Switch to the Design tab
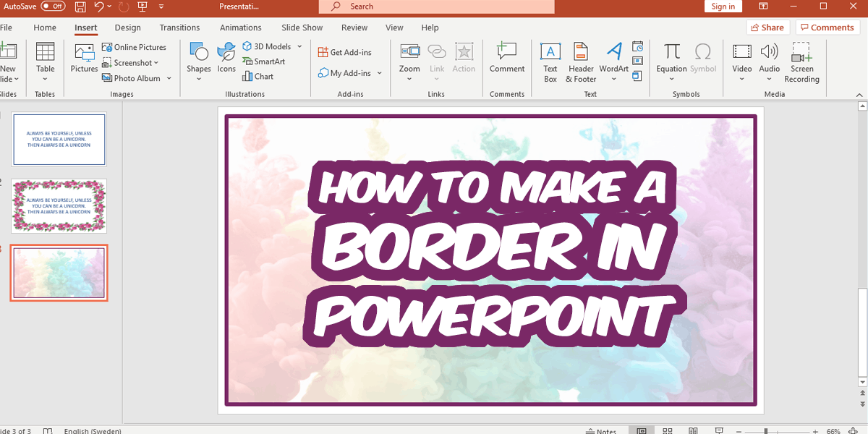 click(127, 27)
